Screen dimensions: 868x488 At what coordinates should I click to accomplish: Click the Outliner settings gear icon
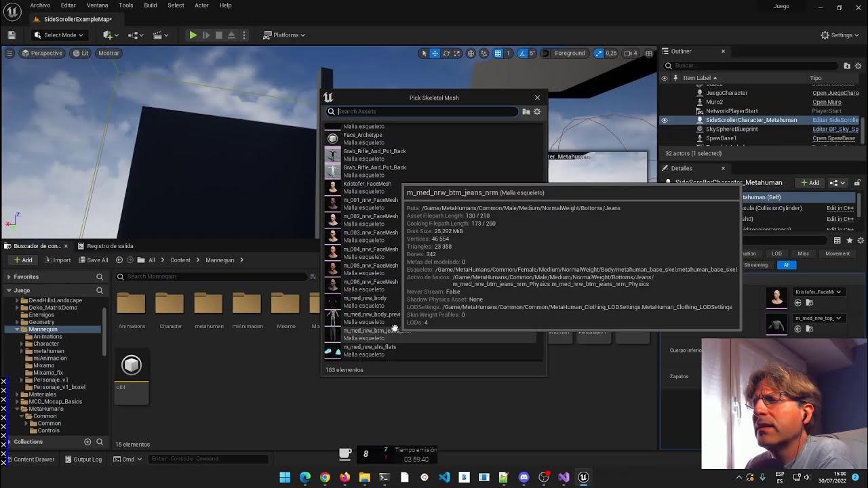859,66
